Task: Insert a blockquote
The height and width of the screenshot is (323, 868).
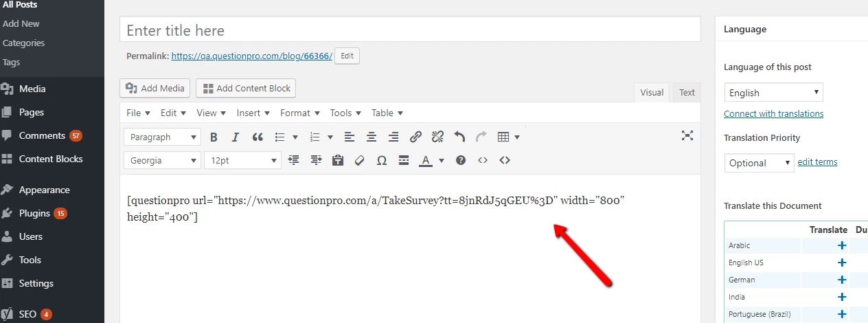Action: click(258, 137)
